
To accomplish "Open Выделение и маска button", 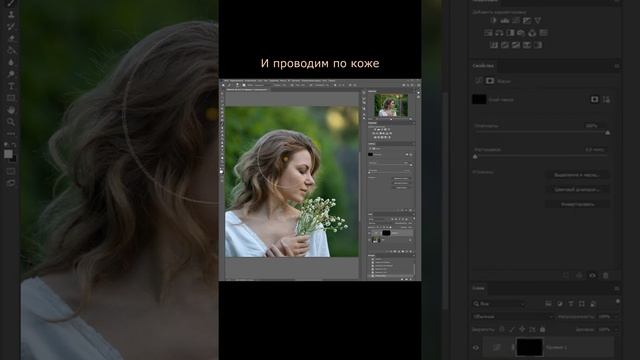I will pos(577,175).
